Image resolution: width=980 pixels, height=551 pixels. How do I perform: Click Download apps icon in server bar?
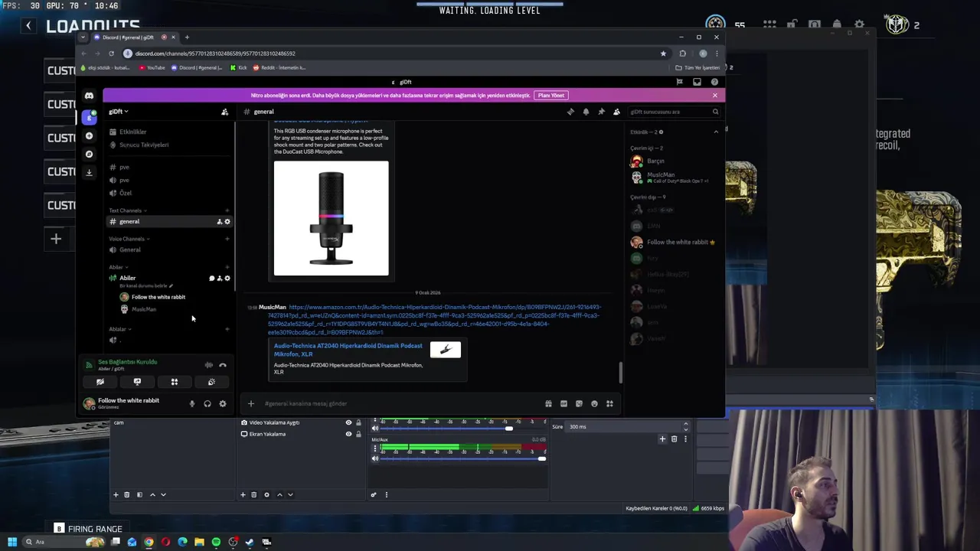89,172
